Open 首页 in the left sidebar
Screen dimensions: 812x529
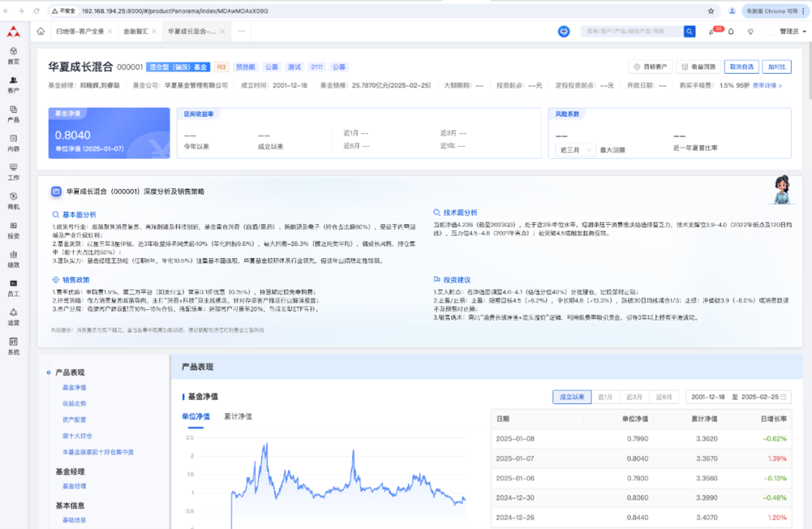pos(14,56)
